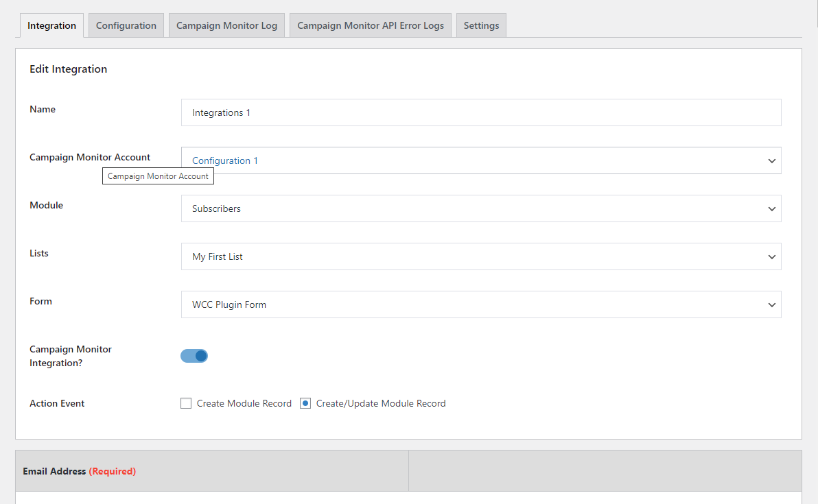Image resolution: width=818 pixels, height=504 pixels.
Task: Click the Action Event label
Action: 57,403
